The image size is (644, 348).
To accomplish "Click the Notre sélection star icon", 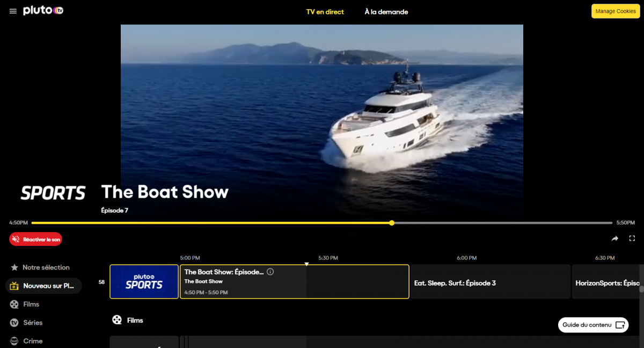I will [x=14, y=267].
